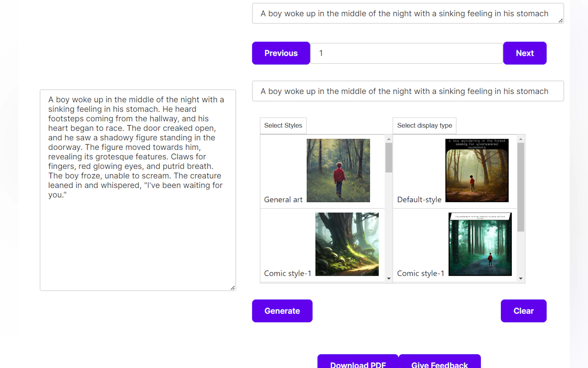Image resolution: width=588 pixels, height=368 pixels.
Task: Click inside the full story text area
Action: pos(138,190)
